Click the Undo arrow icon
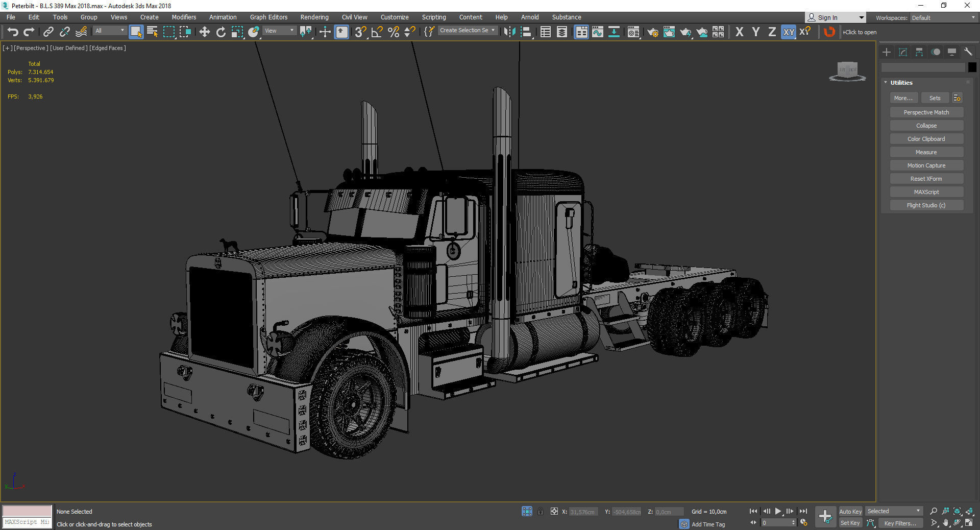The width and height of the screenshot is (980, 530). coord(13,32)
